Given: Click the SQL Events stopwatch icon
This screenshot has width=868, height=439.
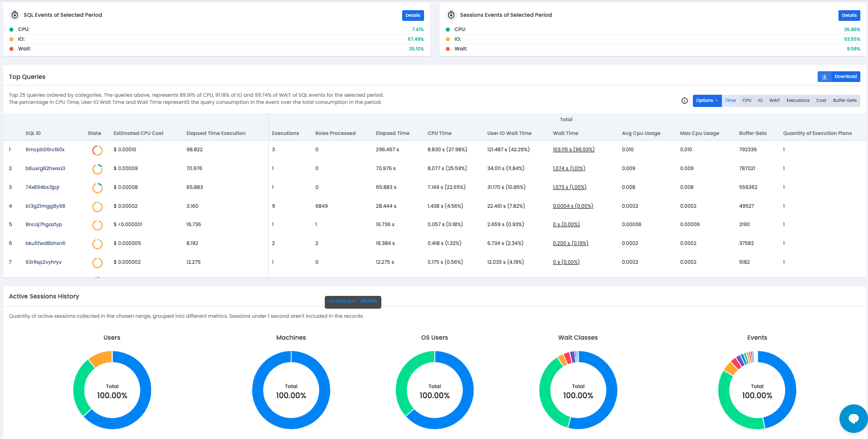Looking at the screenshot, I should point(15,15).
